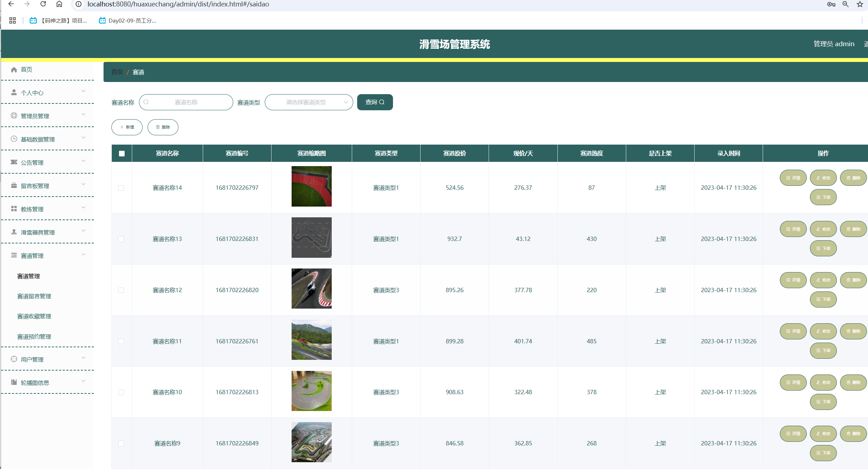Click 详情 for 赛道名称14

793,178
